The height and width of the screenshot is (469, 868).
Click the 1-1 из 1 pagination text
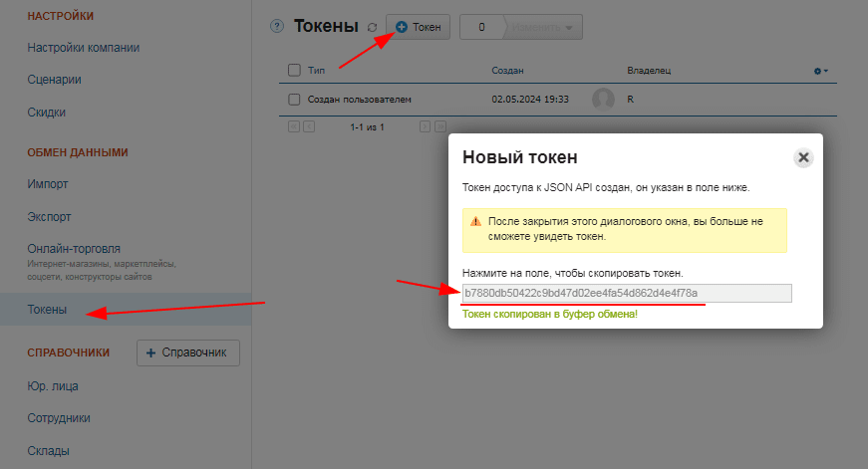(x=367, y=127)
